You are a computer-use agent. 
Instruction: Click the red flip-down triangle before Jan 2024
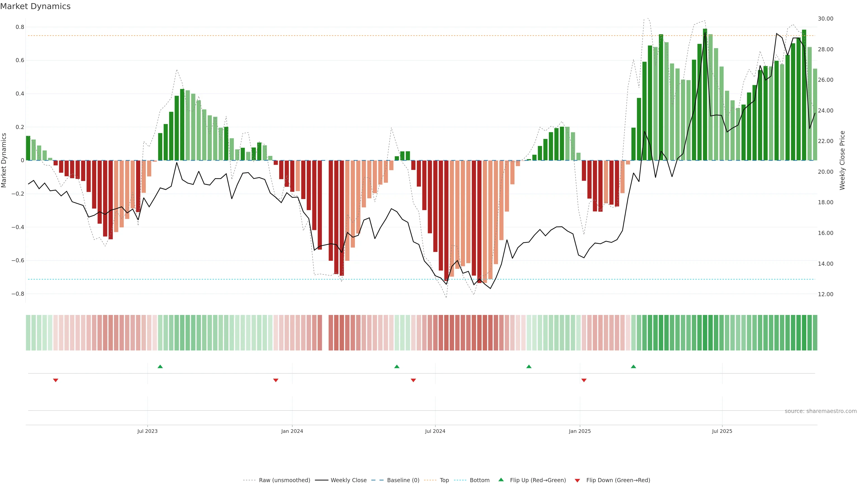click(x=276, y=380)
